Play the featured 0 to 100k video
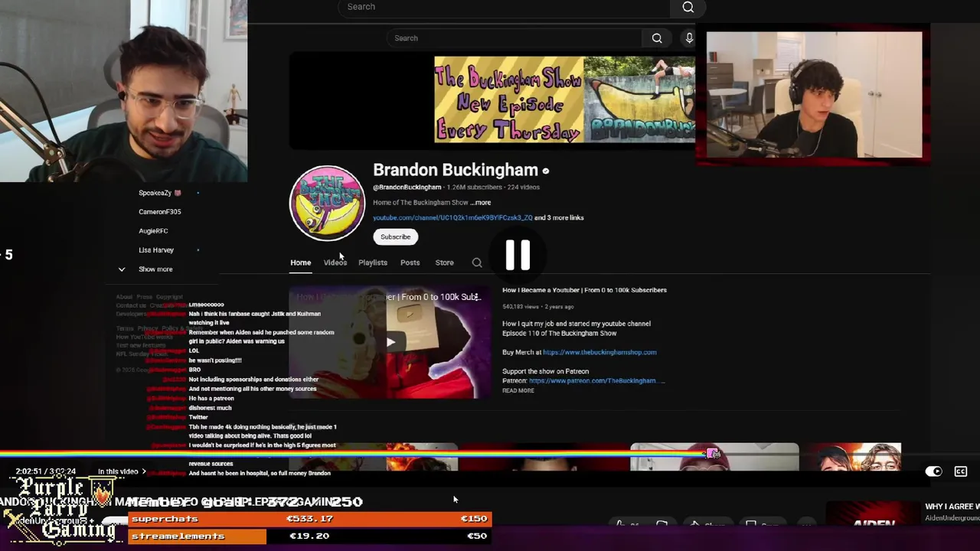The image size is (980, 551). [390, 342]
